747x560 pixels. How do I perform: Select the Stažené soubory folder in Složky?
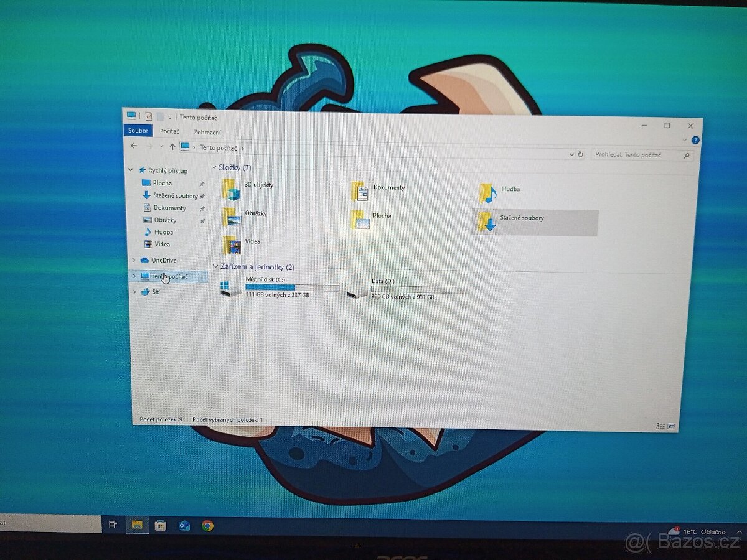click(535, 222)
